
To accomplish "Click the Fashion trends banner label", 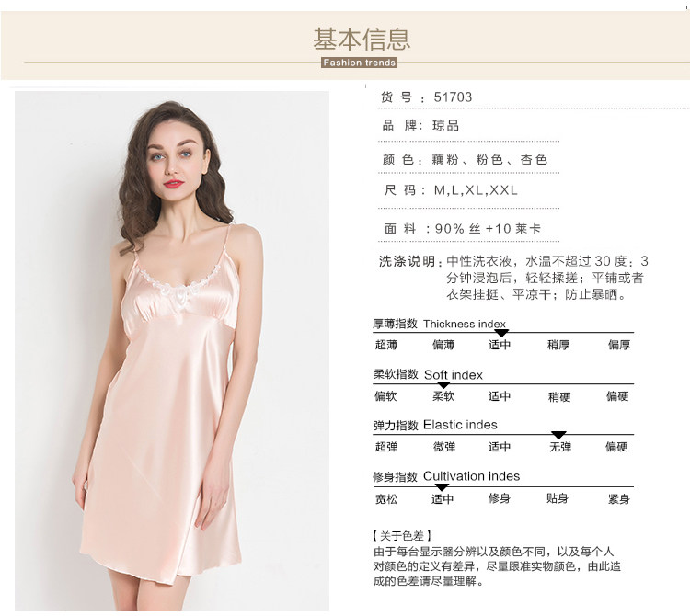I will click(359, 63).
